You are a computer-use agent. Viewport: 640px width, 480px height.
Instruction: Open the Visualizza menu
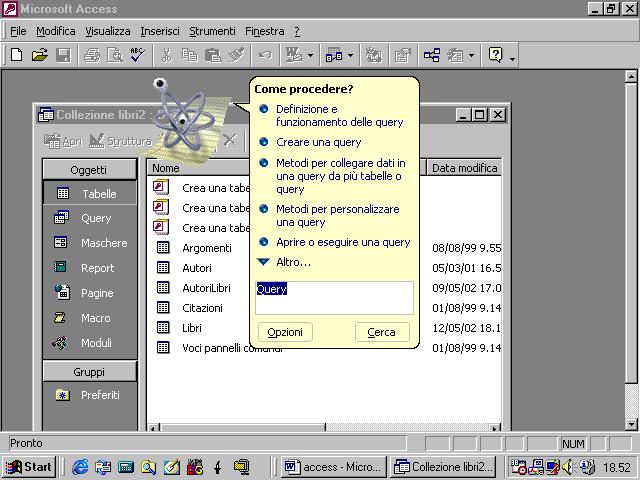pyautogui.click(x=108, y=31)
